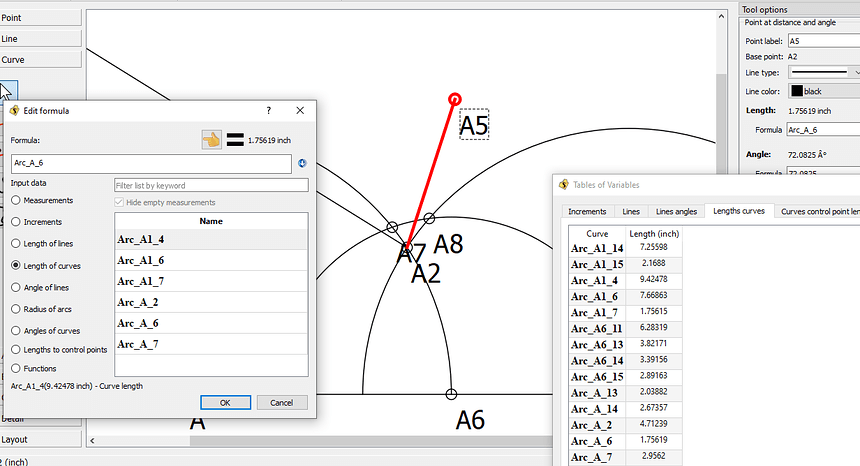The height and width of the screenshot is (466, 860).
Task: Click the Length (inch) column header
Action: [x=654, y=234]
